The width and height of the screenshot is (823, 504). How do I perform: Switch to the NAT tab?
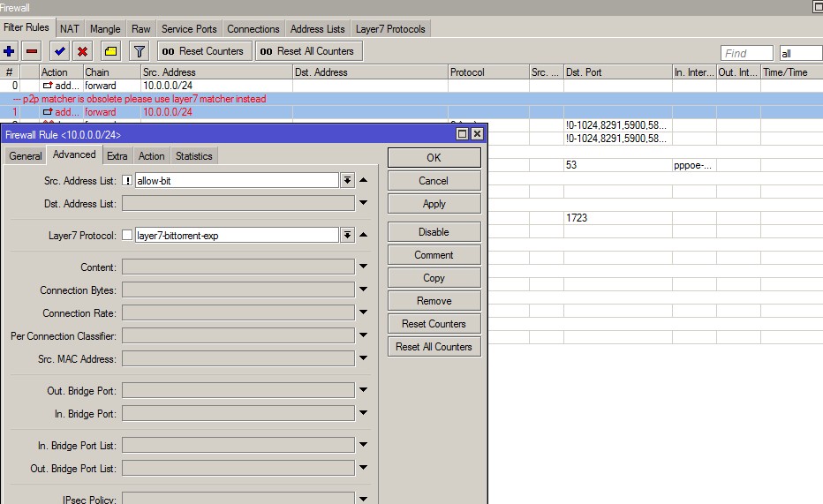(x=70, y=29)
